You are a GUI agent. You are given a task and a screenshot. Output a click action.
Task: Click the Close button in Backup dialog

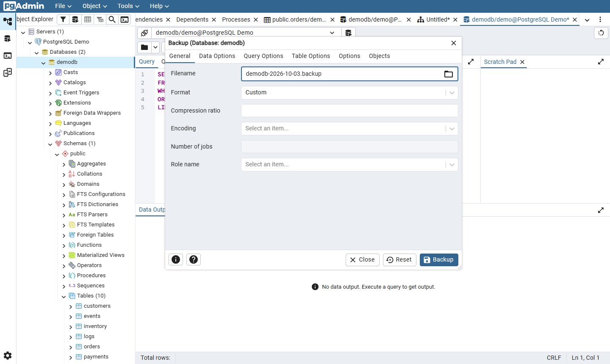[363, 260]
